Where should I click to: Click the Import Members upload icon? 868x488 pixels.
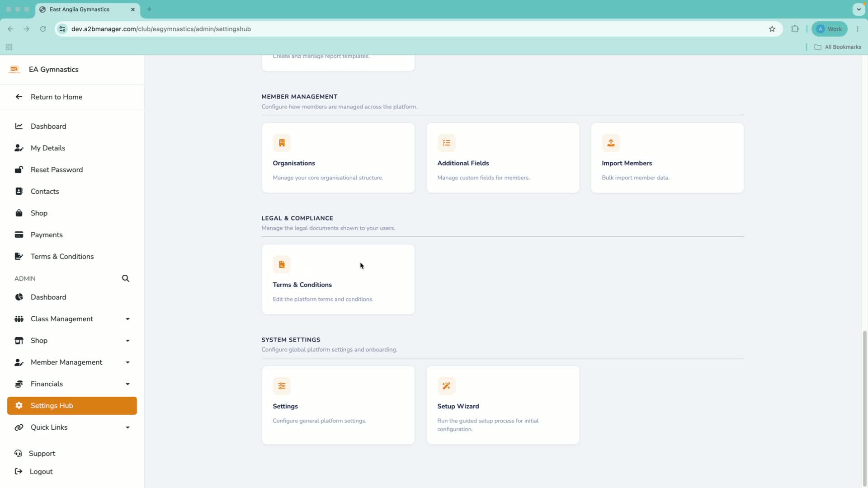point(611,143)
